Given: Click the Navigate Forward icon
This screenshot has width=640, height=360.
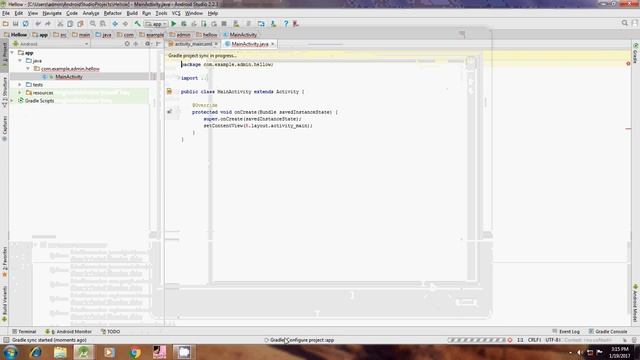Looking at the screenshot, I should (x=125, y=24).
